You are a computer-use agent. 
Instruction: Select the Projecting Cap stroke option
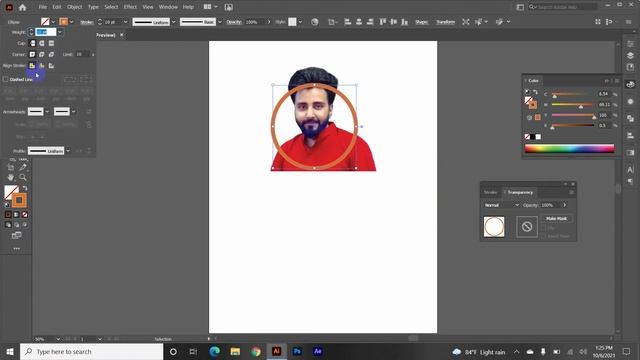(x=51, y=43)
